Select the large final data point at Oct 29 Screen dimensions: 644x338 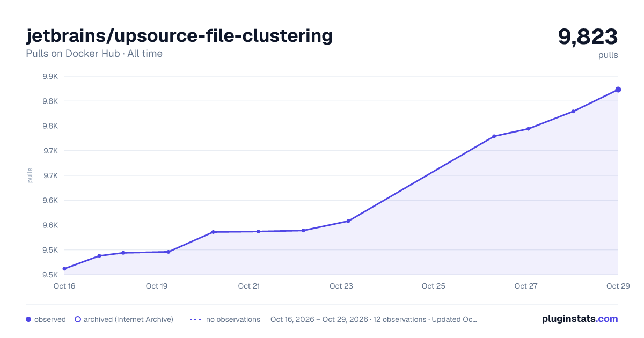pyautogui.click(x=618, y=90)
